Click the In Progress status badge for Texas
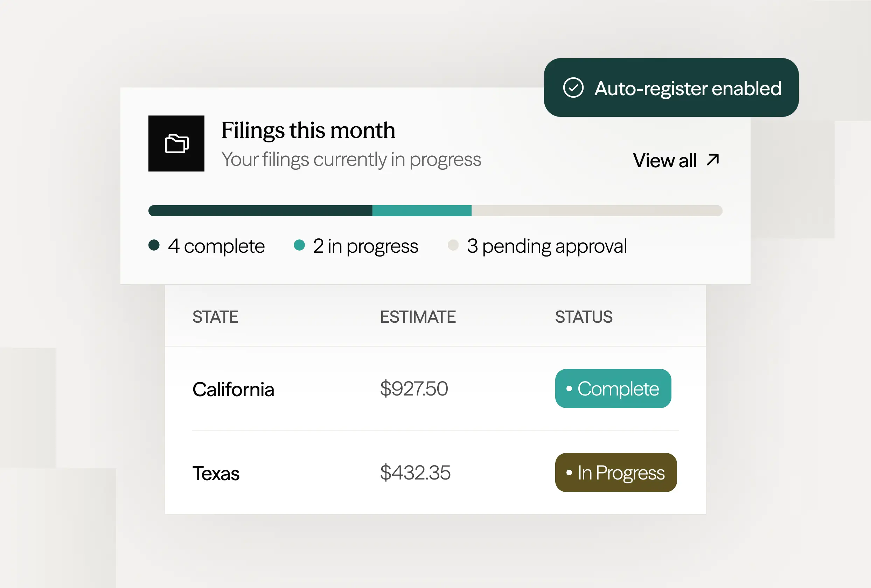This screenshot has width=871, height=588. tap(616, 472)
